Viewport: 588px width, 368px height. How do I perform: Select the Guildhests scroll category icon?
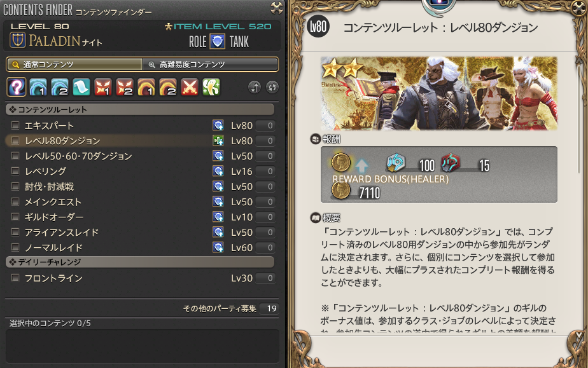(81, 87)
